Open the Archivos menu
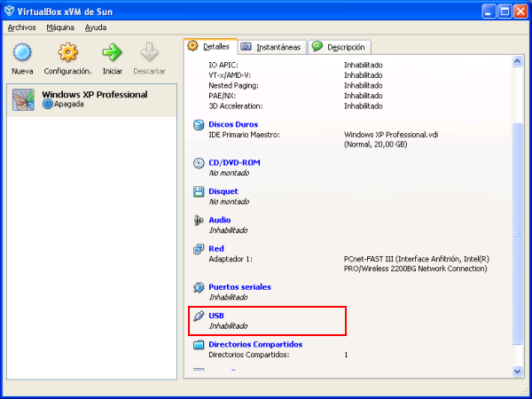 pyautogui.click(x=22, y=27)
